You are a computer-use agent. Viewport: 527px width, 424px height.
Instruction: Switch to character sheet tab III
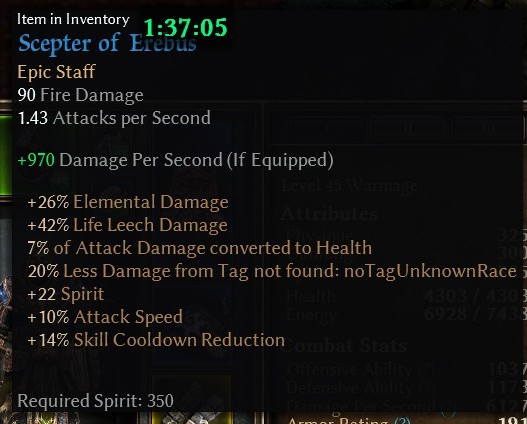coord(487,128)
